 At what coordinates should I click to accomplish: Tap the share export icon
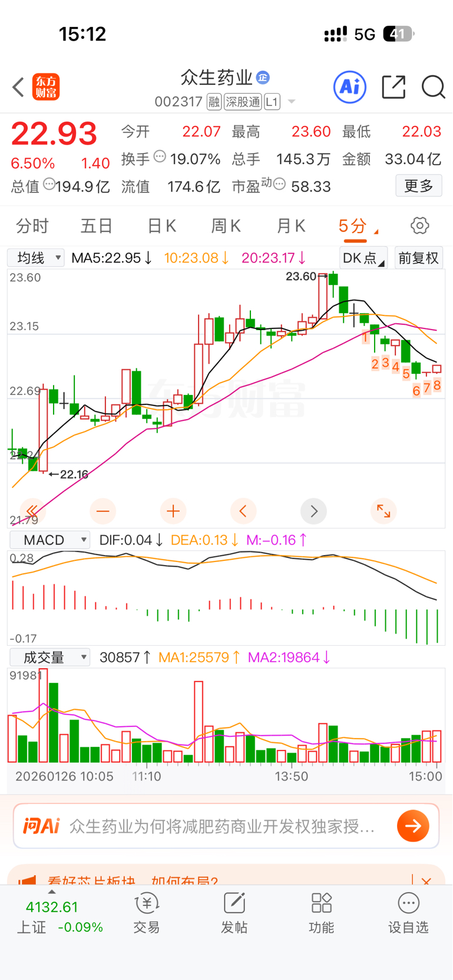(394, 87)
